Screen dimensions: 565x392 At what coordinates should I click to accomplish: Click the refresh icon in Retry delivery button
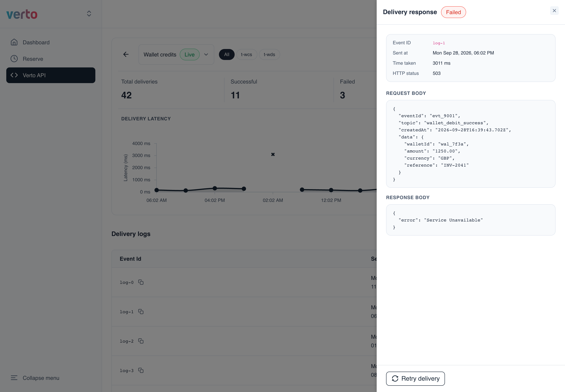tap(395, 378)
